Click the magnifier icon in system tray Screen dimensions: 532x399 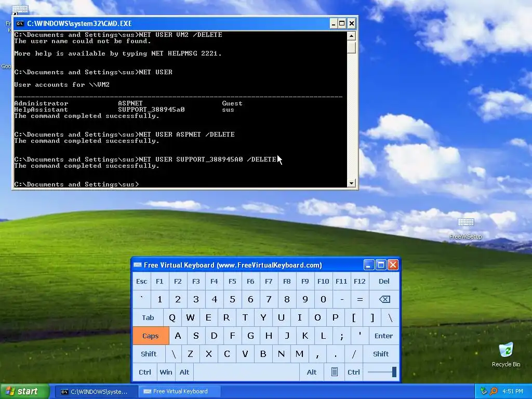click(494, 391)
